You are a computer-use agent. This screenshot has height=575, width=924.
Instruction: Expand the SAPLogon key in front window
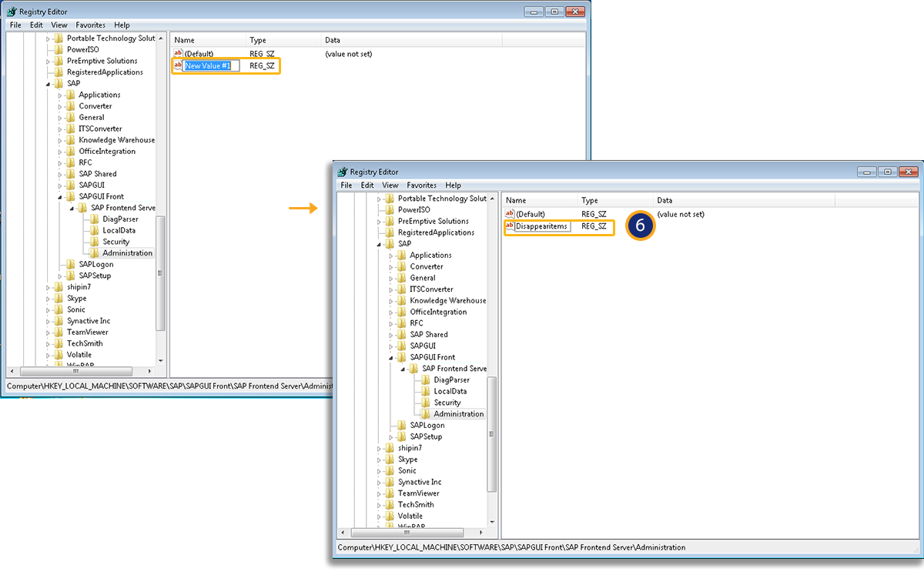pyautogui.click(x=392, y=426)
